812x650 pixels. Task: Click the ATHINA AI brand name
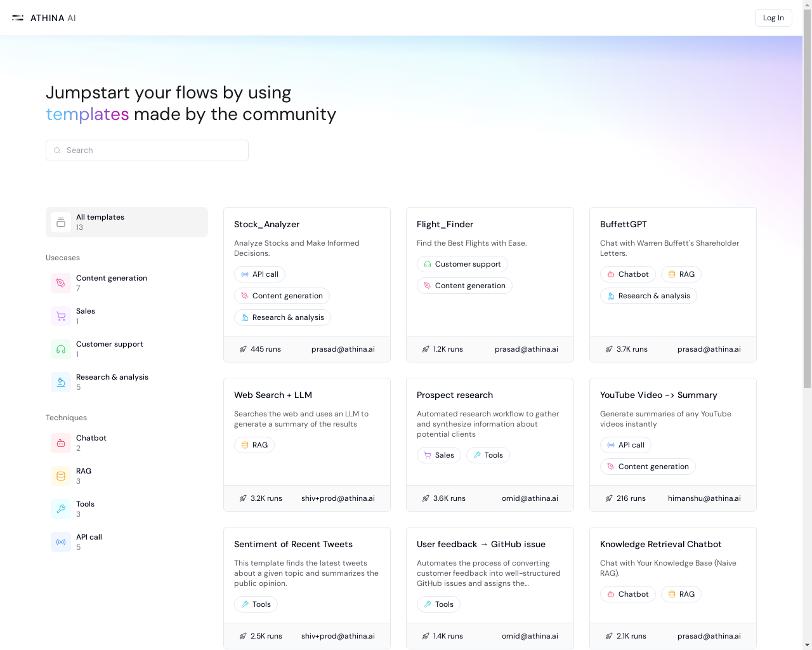[53, 18]
